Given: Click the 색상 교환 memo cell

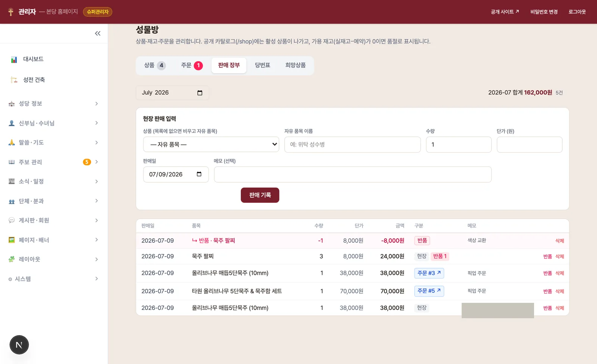Looking at the screenshot, I should click(x=477, y=241).
